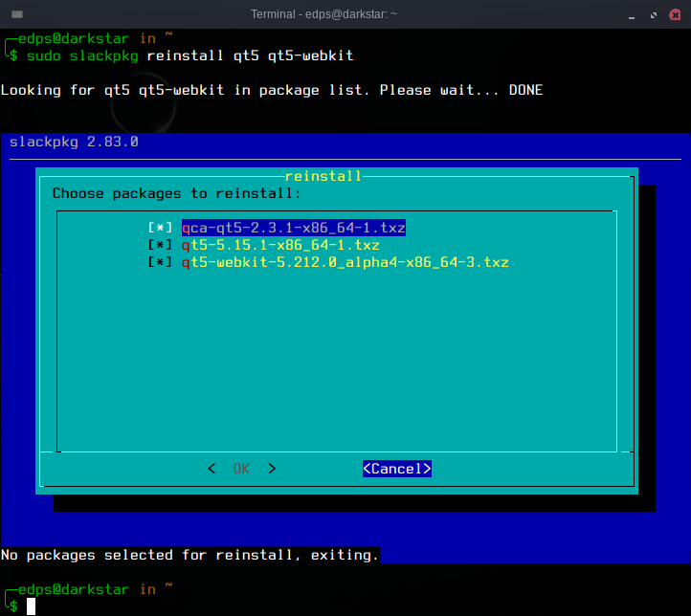
Task: Open the terminal window menu icon
Action: tap(17, 14)
